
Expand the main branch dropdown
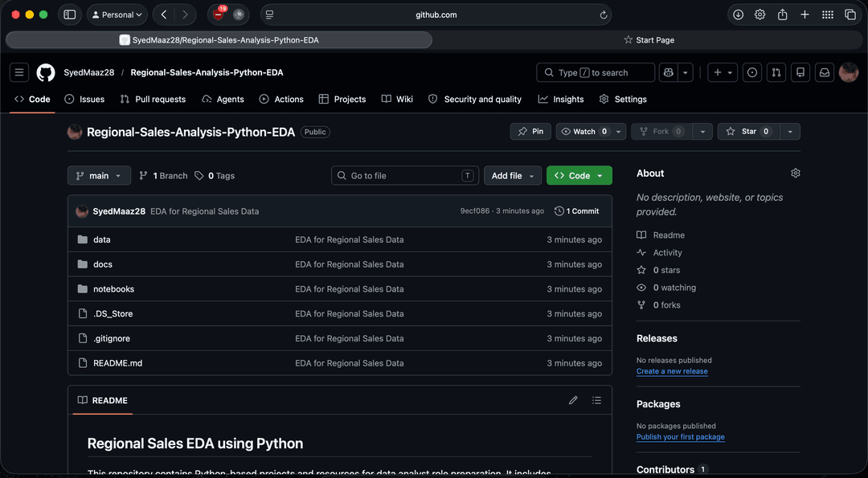[99, 175]
